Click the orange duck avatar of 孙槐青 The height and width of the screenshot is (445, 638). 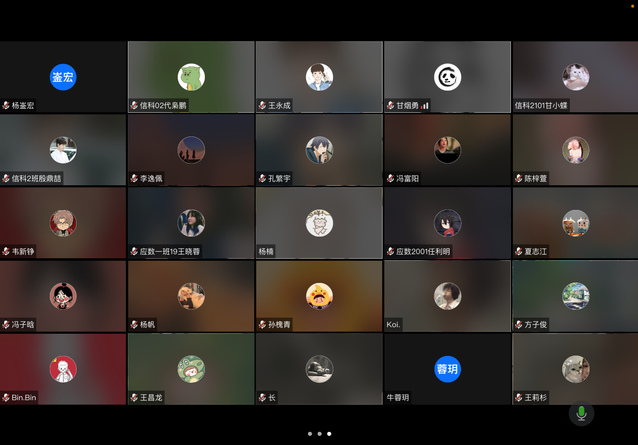point(319,295)
